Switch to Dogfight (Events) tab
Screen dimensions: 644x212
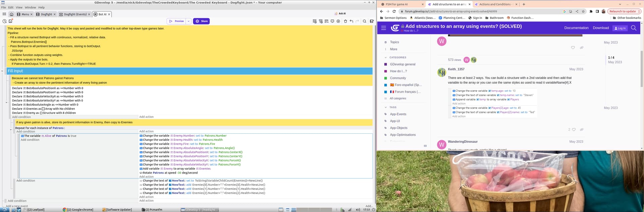point(75,14)
